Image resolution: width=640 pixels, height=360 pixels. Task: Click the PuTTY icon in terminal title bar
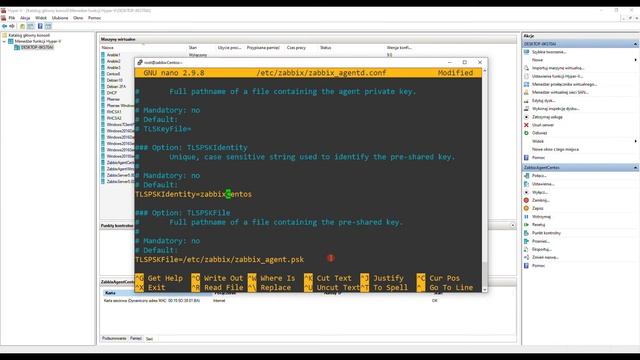tap(140, 62)
